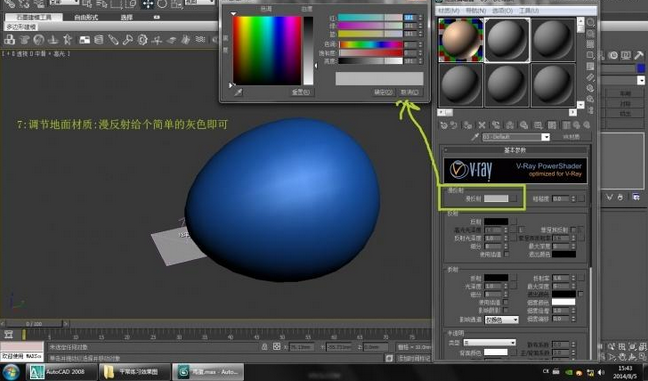The width and height of the screenshot is (648, 381).
Task: Click the reflection map slot button
Action: 514,221
